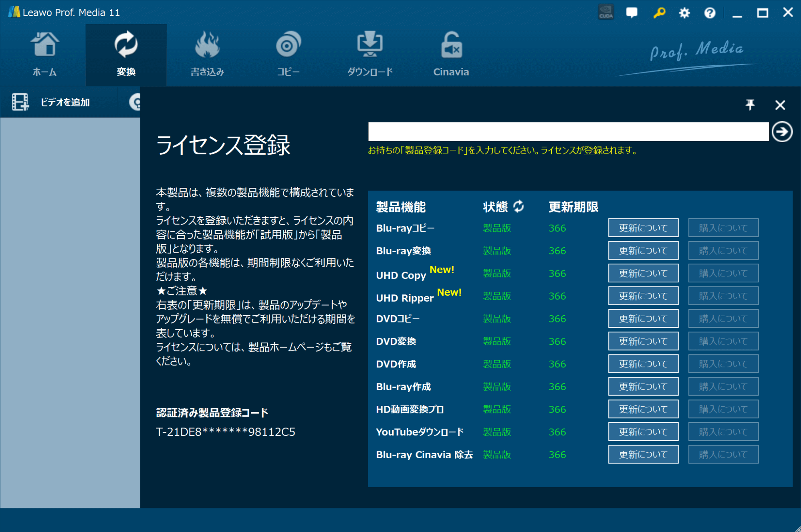Click the Leawo Prof. Media logo icon

tap(14, 12)
